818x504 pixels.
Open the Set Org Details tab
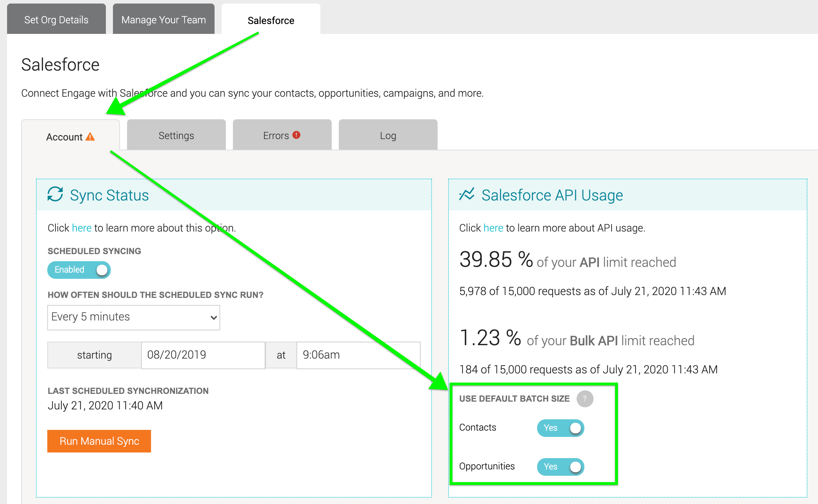tap(56, 19)
